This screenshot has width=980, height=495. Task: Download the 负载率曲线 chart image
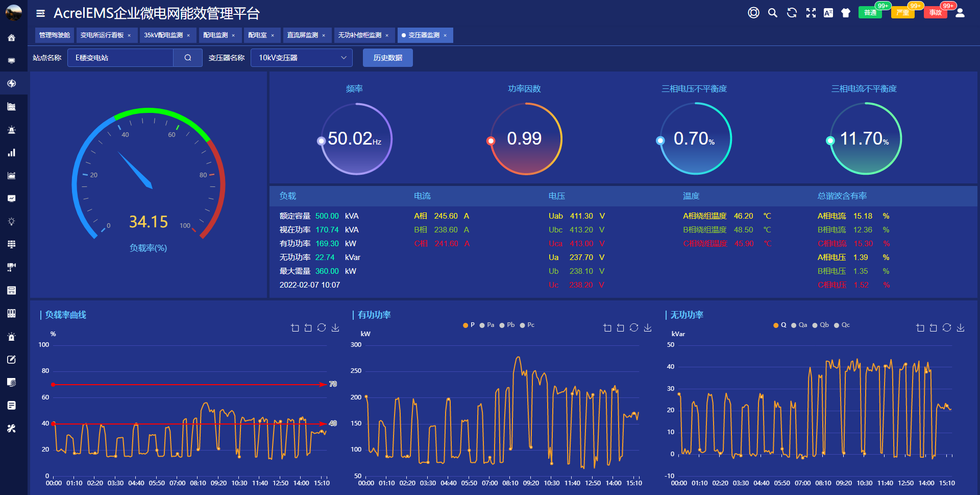coord(335,327)
